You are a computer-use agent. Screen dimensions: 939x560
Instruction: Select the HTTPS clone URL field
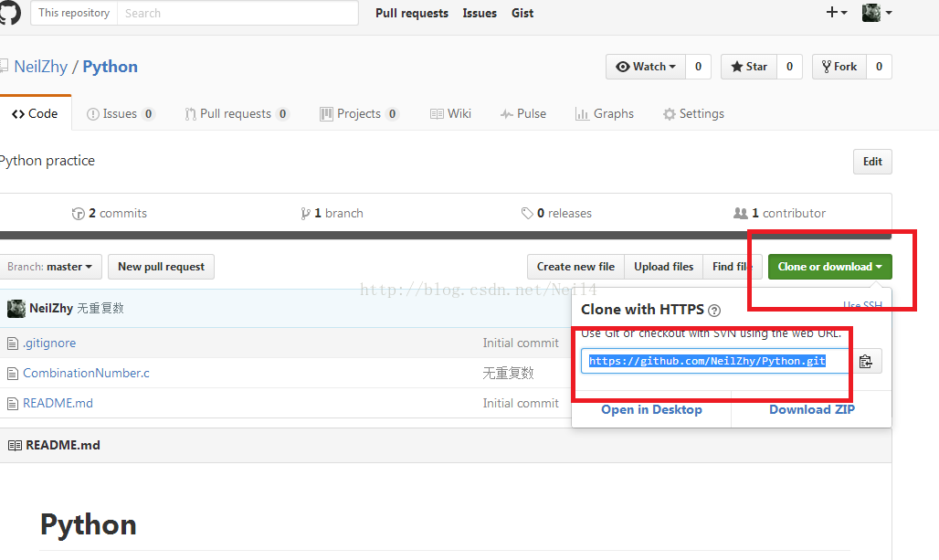click(x=715, y=361)
